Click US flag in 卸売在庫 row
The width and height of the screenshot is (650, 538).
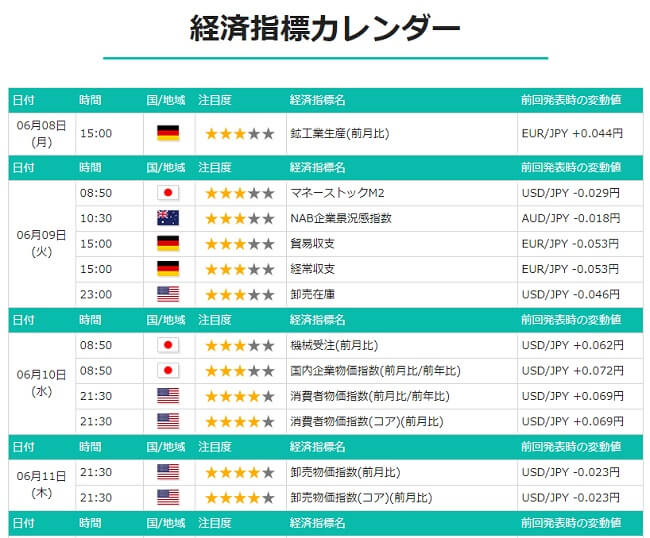[168, 294]
